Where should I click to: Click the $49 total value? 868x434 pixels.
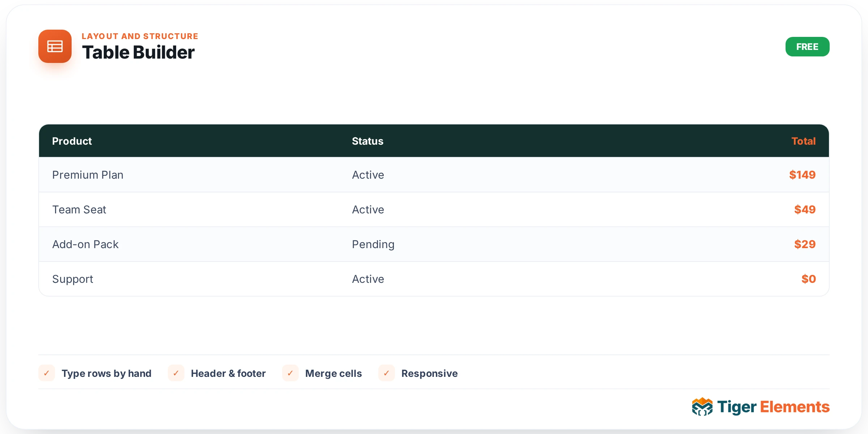point(805,209)
